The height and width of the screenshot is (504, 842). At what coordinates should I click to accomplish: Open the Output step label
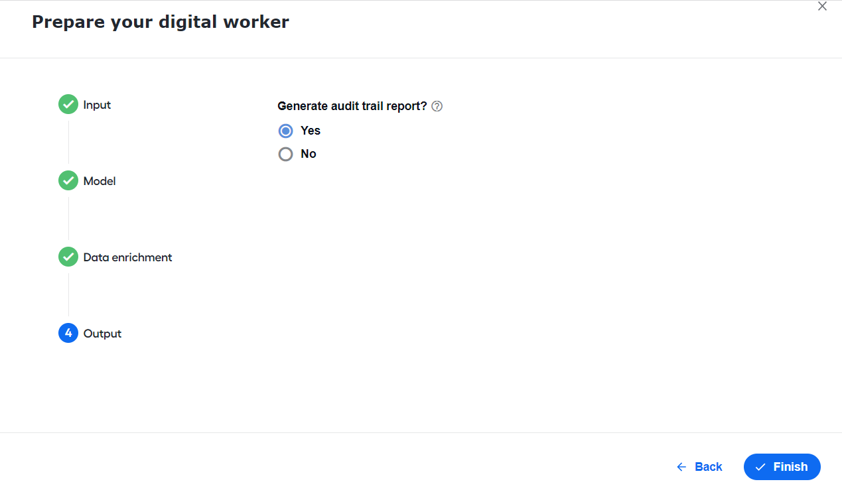tap(103, 334)
